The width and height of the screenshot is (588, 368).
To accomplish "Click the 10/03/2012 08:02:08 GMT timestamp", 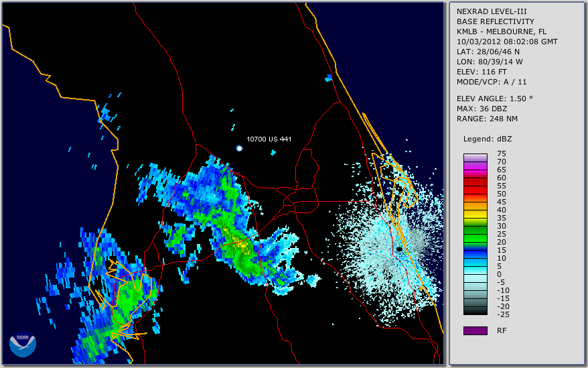I will coord(507,42).
